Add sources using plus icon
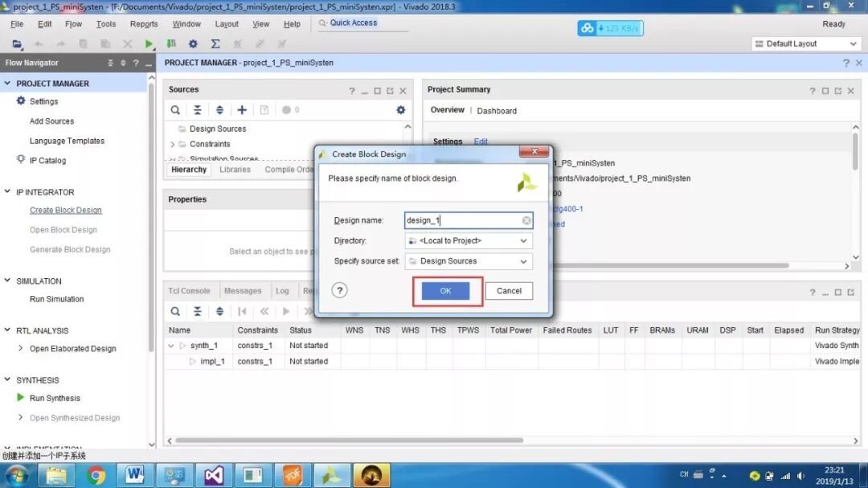 242,110
